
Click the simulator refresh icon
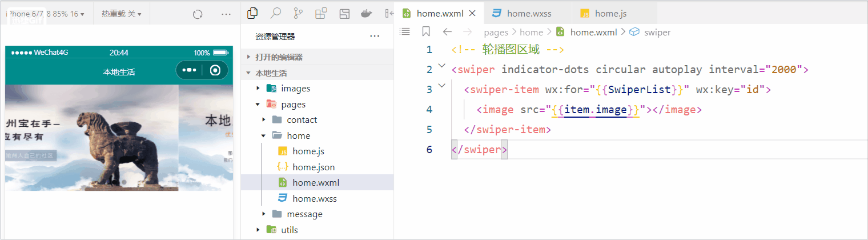[198, 14]
